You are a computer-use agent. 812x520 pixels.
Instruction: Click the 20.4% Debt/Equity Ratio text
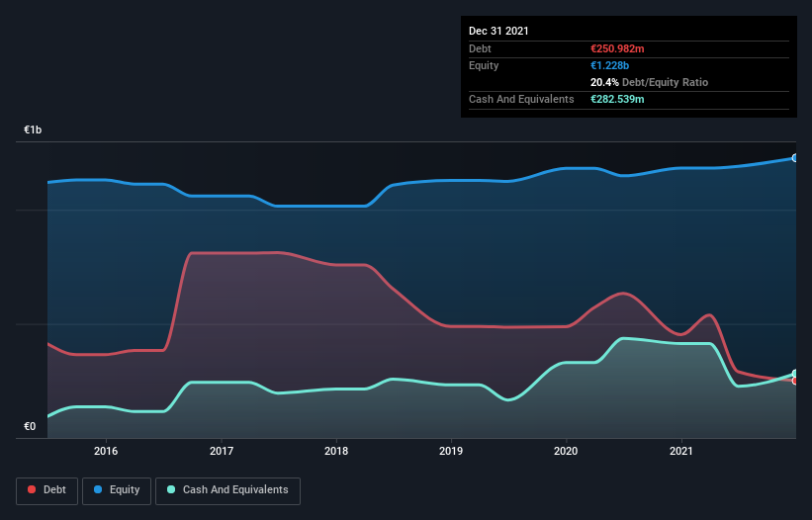pyautogui.click(x=649, y=82)
